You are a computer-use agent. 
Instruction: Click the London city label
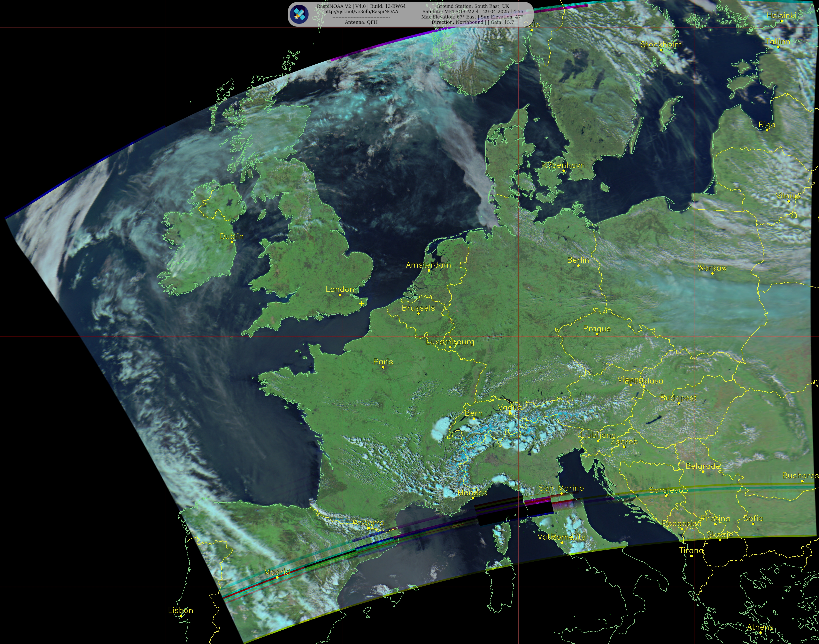(x=340, y=289)
